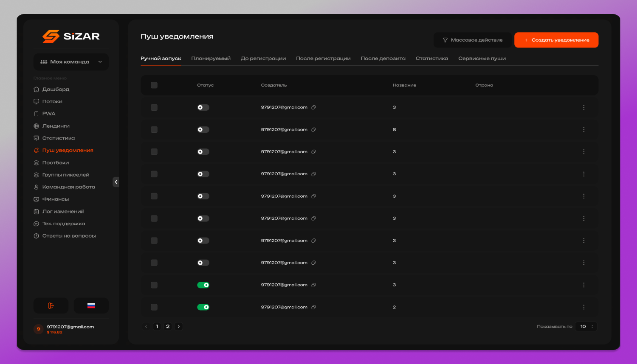637x364 pixels.
Task: Check the checkbox for row named 8
Action: click(154, 130)
